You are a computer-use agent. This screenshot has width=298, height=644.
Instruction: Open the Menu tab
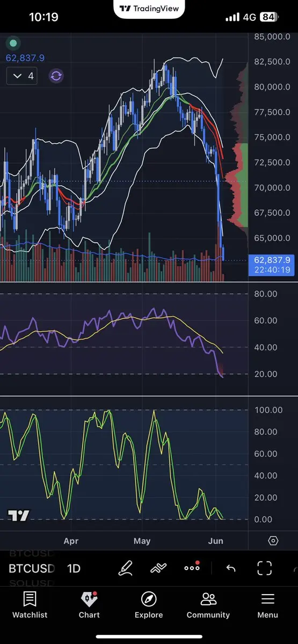click(x=267, y=605)
